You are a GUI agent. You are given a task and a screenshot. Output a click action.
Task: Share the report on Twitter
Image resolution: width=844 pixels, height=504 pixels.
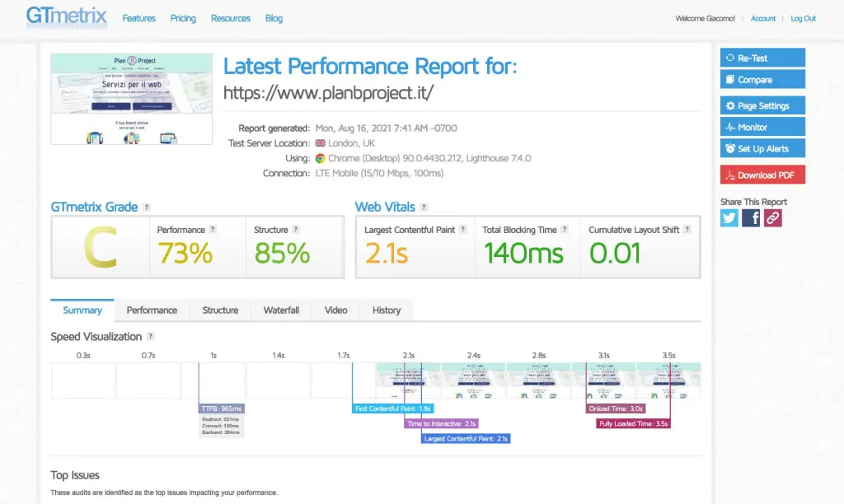729,218
